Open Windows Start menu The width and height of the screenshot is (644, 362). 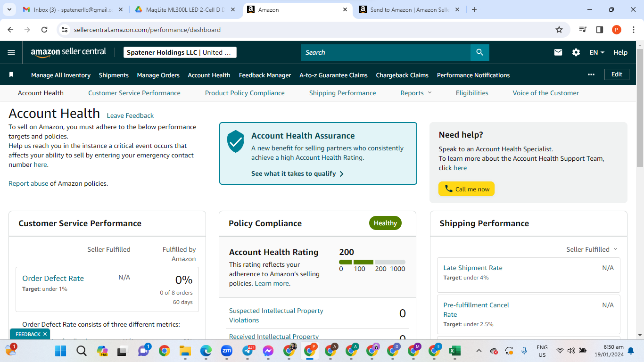click(61, 351)
